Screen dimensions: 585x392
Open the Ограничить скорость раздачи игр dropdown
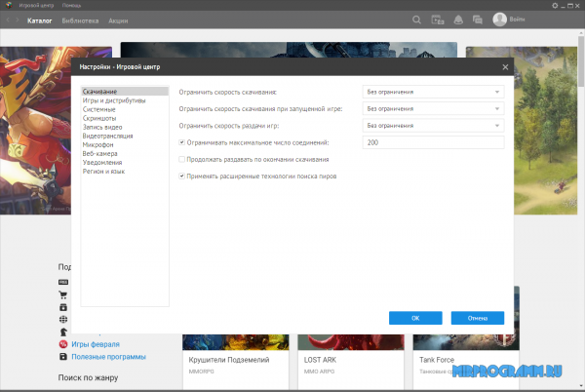point(433,126)
